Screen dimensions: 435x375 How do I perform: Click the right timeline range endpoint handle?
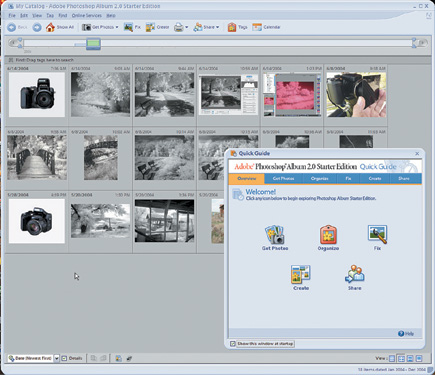414,43
